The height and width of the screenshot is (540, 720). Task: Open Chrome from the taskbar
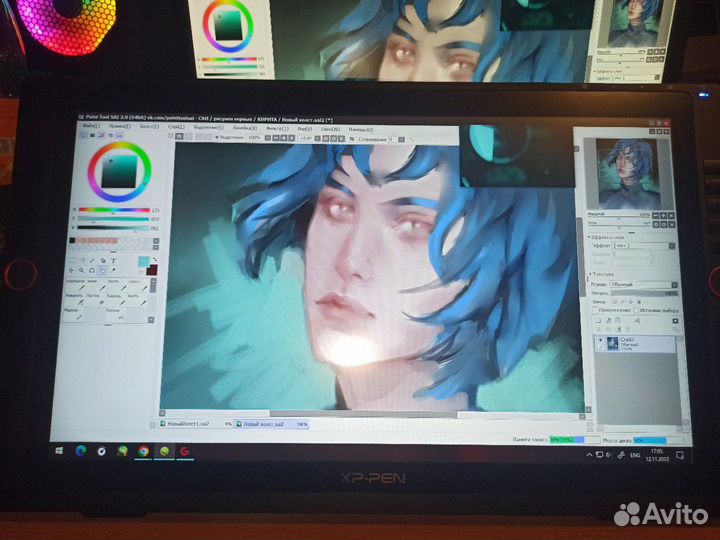pyautogui.click(x=143, y=451)
